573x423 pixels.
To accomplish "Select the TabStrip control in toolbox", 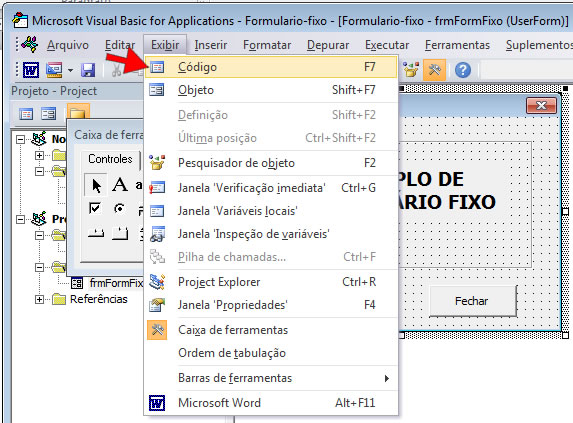I will [96, 233].
